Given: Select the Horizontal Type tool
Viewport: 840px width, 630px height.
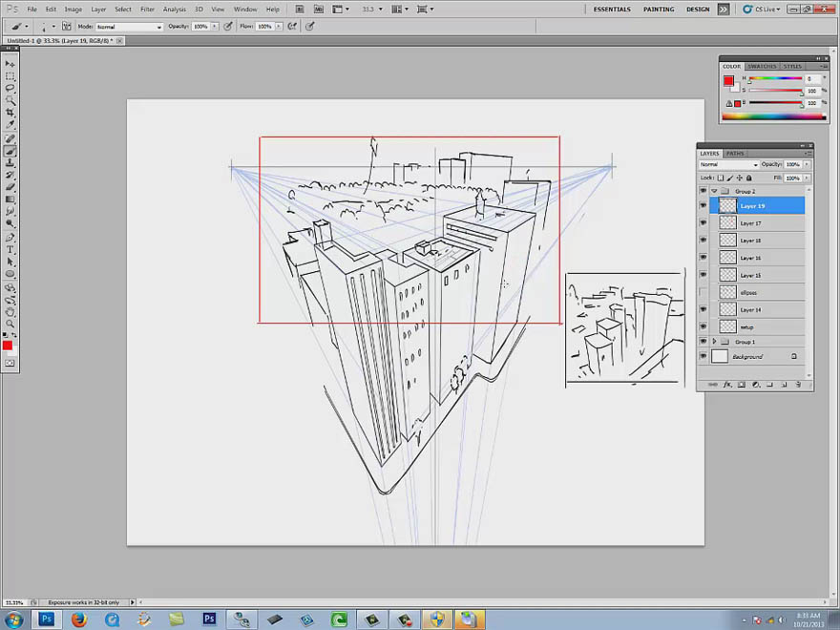Looking at the screenshot, I should (10, 250).
